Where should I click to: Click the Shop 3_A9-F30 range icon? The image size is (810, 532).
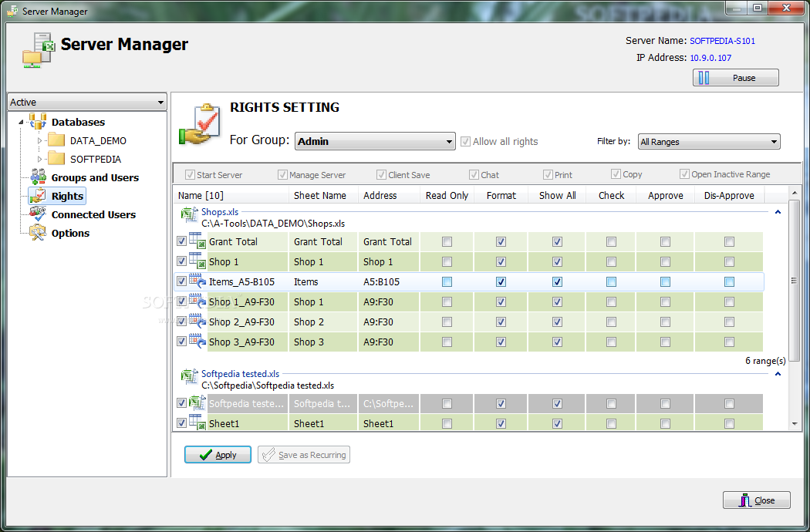pyautogui.click(x=197, y=341)
